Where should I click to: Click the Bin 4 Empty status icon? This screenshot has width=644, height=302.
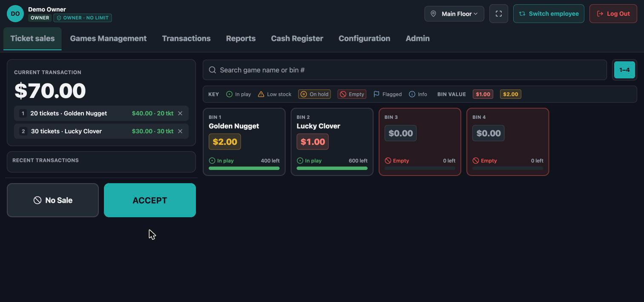[x=476, y=161]
